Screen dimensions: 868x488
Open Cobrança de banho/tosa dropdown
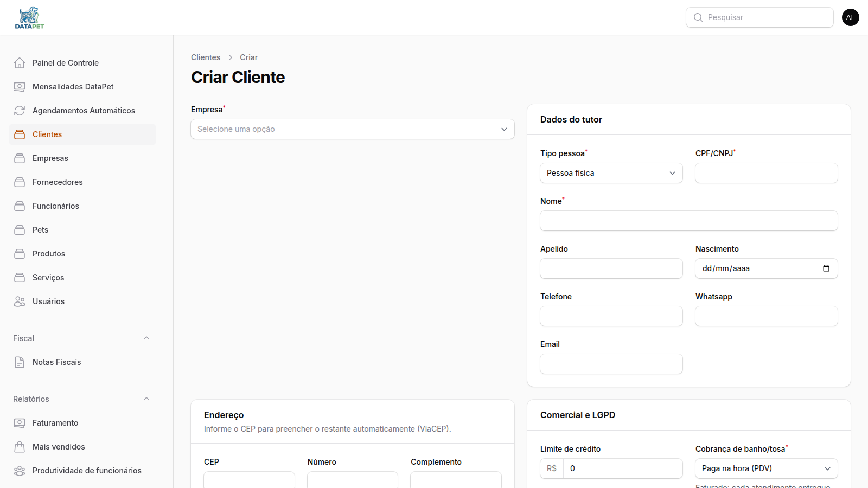(767, 468)
